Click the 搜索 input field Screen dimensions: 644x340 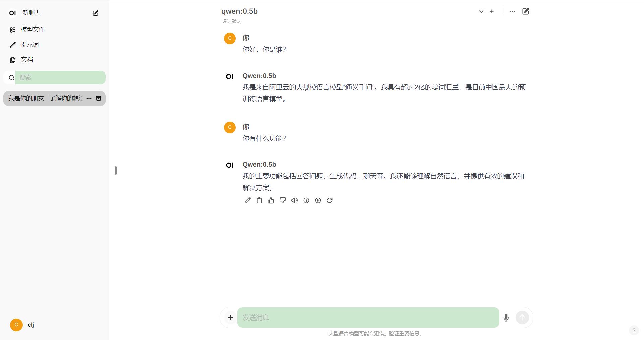click(x=60, y=78)
